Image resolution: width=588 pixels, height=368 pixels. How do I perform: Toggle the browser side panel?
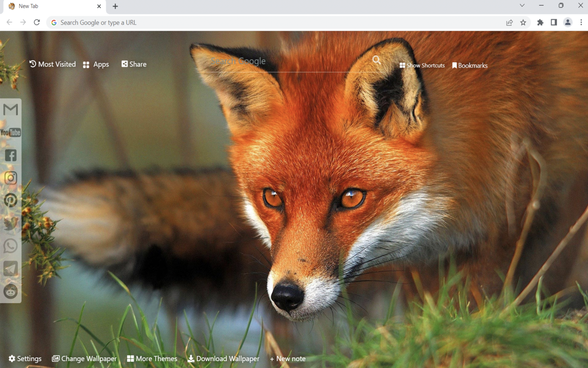554,23
